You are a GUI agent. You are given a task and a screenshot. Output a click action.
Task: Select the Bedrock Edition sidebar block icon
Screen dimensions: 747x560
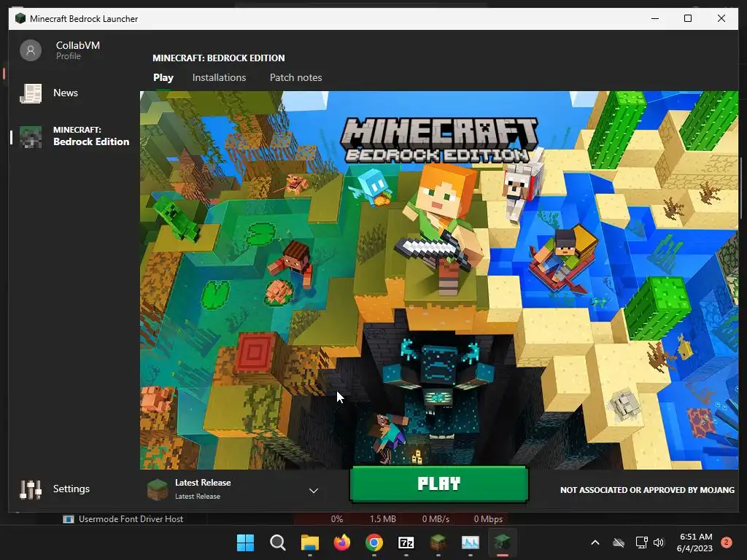(x=31, y=136)
